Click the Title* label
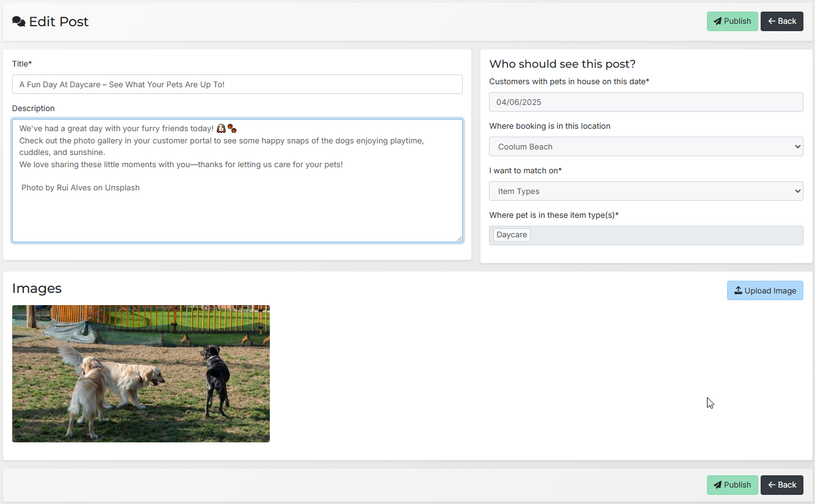 pos(22,63)
